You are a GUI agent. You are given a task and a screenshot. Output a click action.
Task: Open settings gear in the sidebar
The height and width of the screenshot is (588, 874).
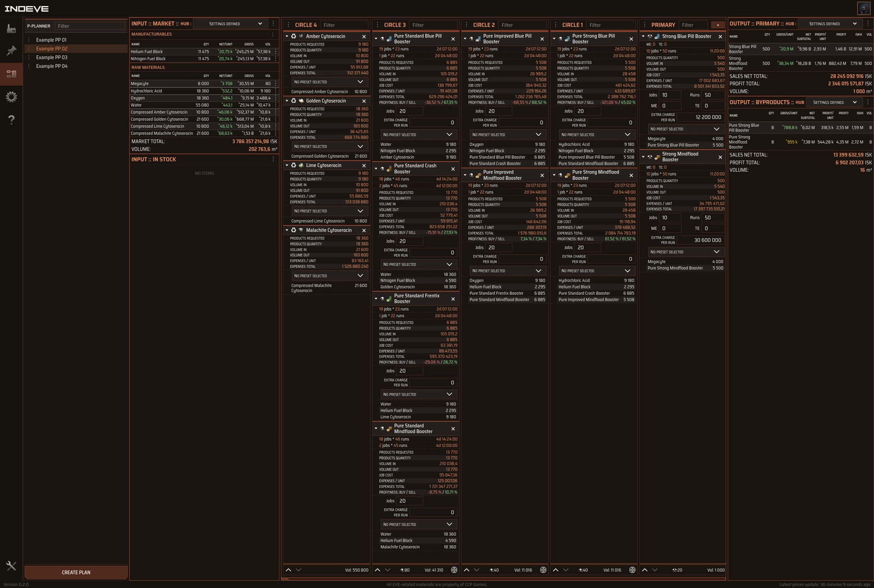(11, 97)
